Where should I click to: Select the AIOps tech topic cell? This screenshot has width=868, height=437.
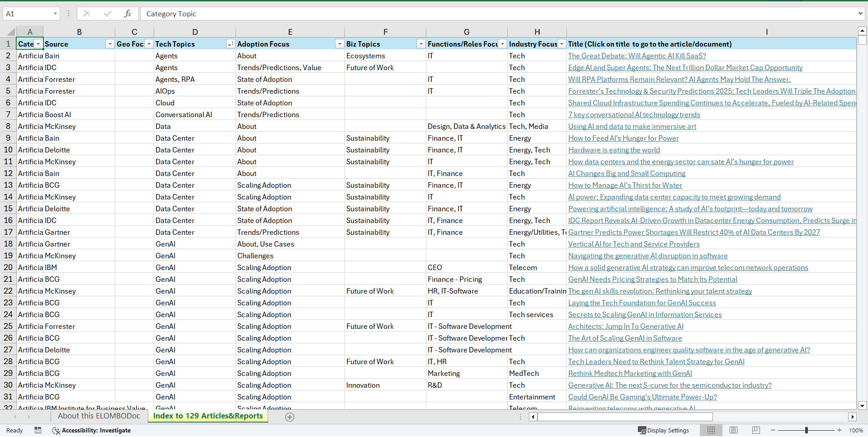[194, 91]
